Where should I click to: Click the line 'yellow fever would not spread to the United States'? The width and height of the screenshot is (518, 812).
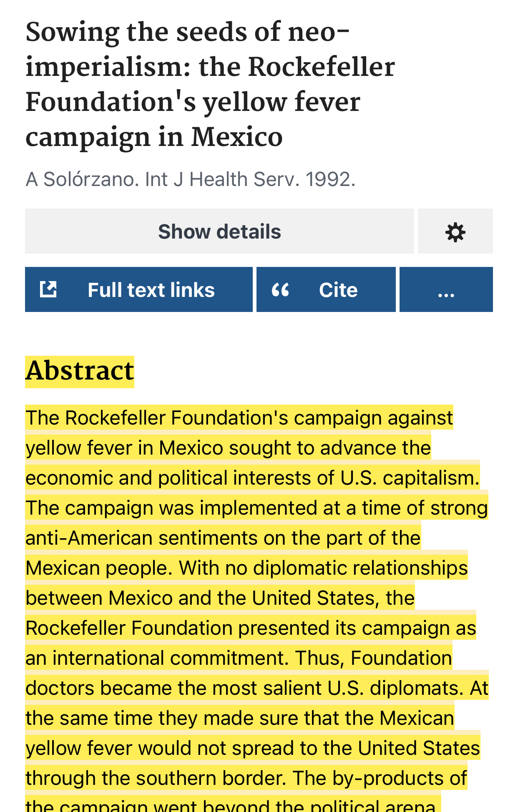253,748
